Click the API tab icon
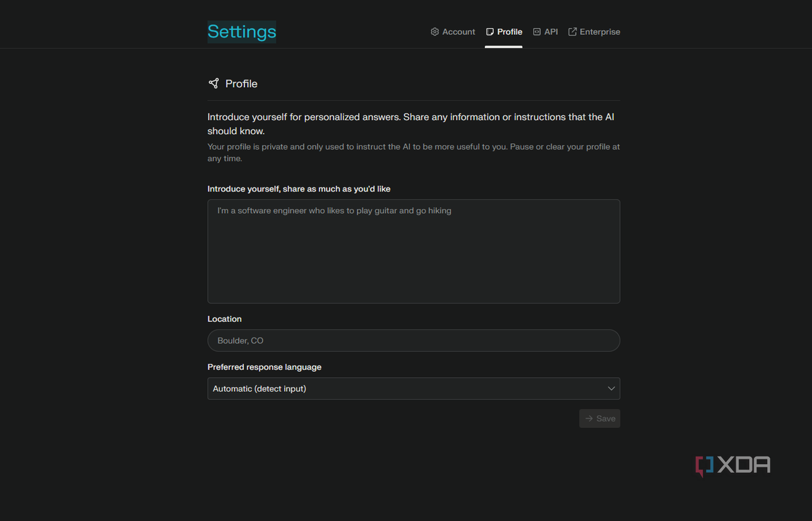812x521 pixels. click(537, 31)
